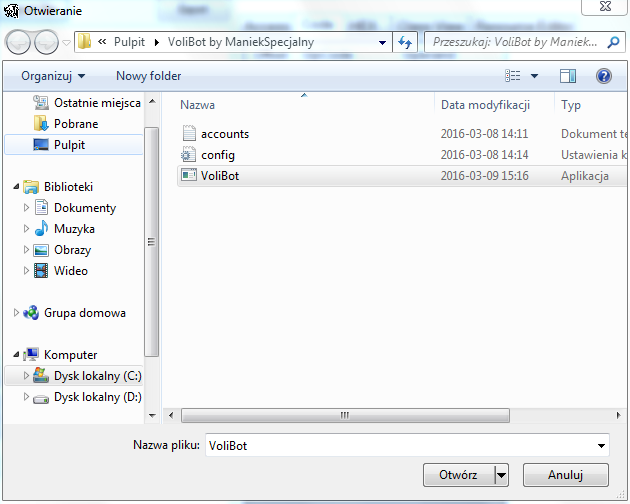
Task: Click the horizontal scrollbar right arrow
Action: point(618,415)
